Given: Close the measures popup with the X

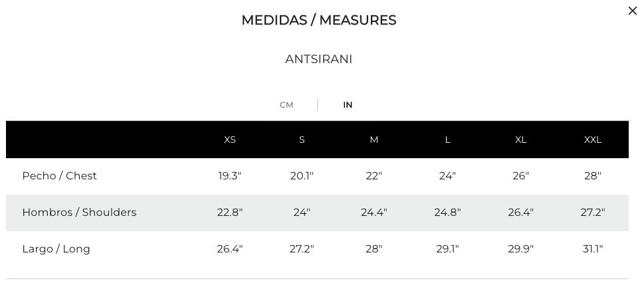Looking at the screenshot, I should click(x=633, y=11).
